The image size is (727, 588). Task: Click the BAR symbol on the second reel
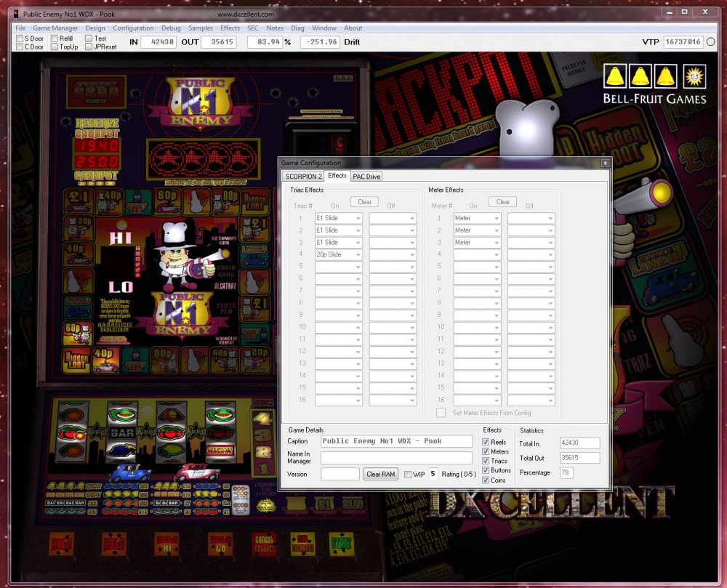coord(121,432)
